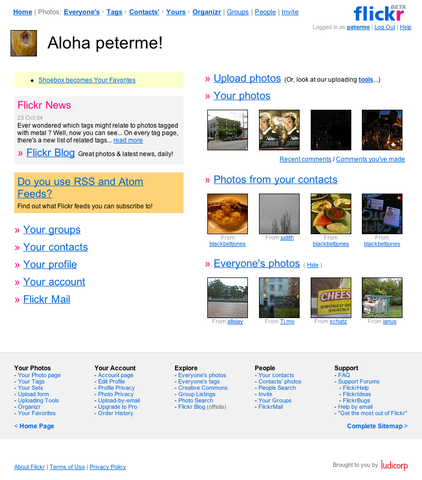Open the uploading tools link
This screenshot has height=480, width=422.
[x=366, y=80]
